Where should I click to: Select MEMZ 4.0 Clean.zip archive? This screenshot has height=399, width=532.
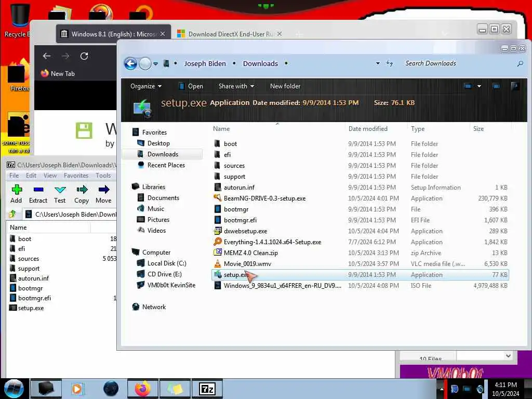coord(251,253)
